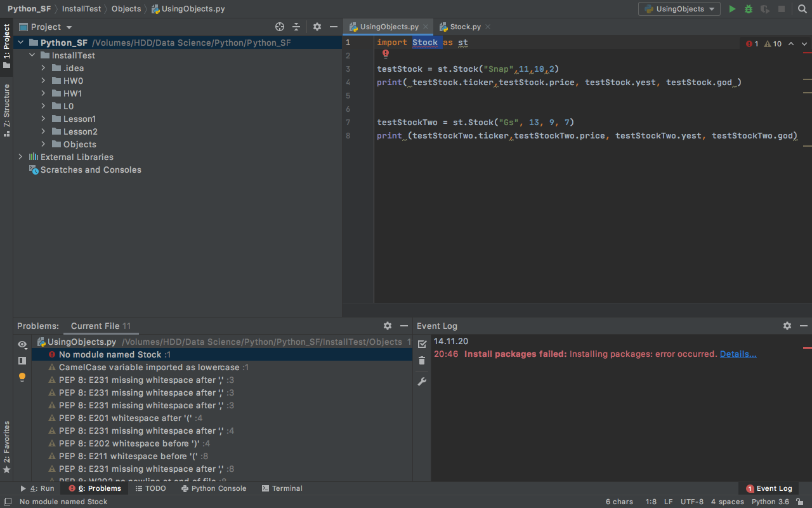Open Details link for install failure
Image resolution: width=812 pixels, height=508 pixels.
click(x=738, y=354)
